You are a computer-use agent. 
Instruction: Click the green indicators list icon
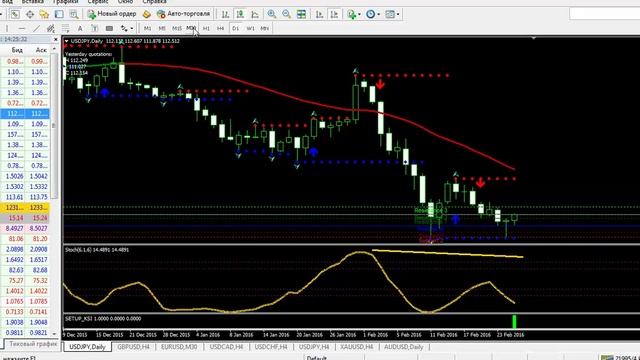351,14
